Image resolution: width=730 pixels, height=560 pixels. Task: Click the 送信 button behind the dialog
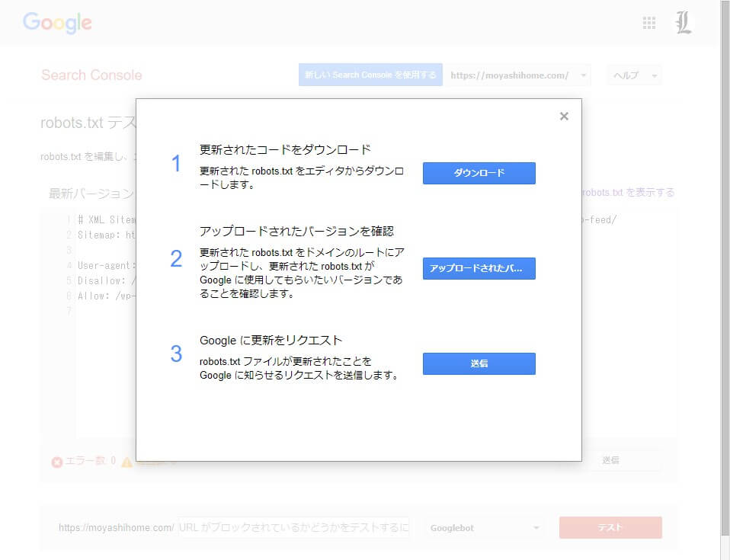click(x=610, y=460)
